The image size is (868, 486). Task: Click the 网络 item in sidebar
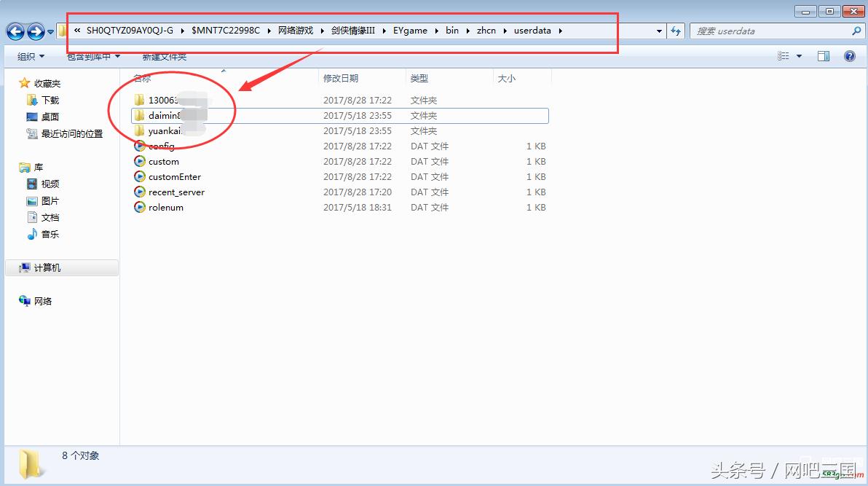point(43,301)
